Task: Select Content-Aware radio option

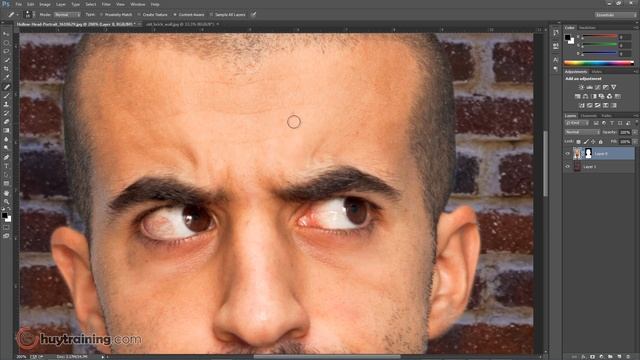Action: pyautogui.click(x=189, y=15)
